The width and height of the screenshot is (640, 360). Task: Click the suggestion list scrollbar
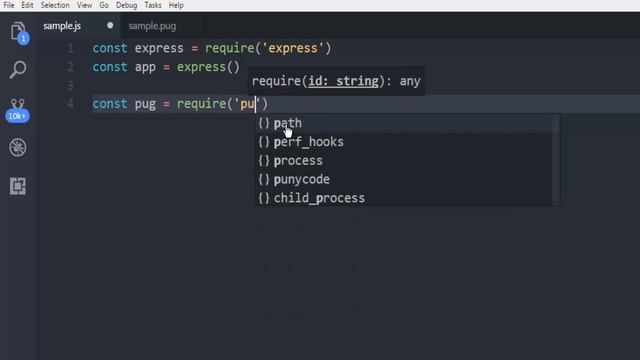(x=556, y=160)
